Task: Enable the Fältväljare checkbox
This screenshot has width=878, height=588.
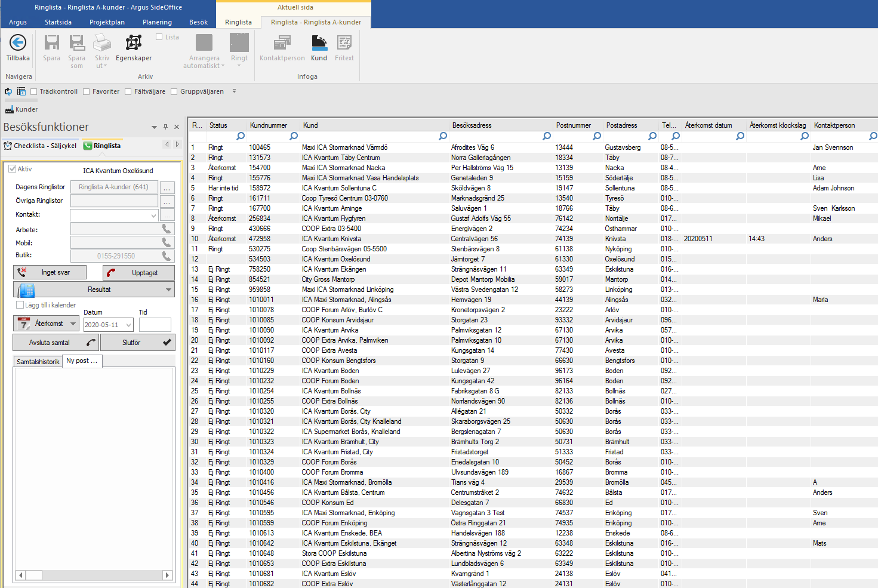Action: coord(128,91)
